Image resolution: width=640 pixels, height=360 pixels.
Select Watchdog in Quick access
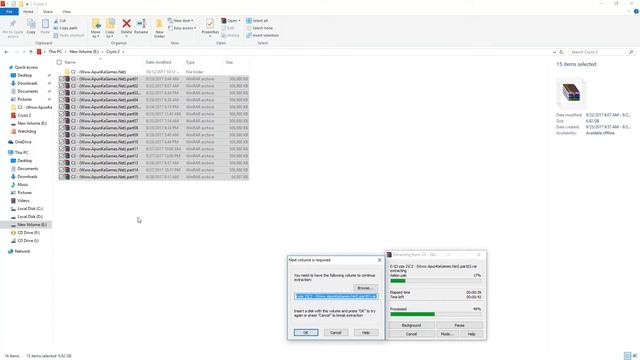(x=27, y=131)
